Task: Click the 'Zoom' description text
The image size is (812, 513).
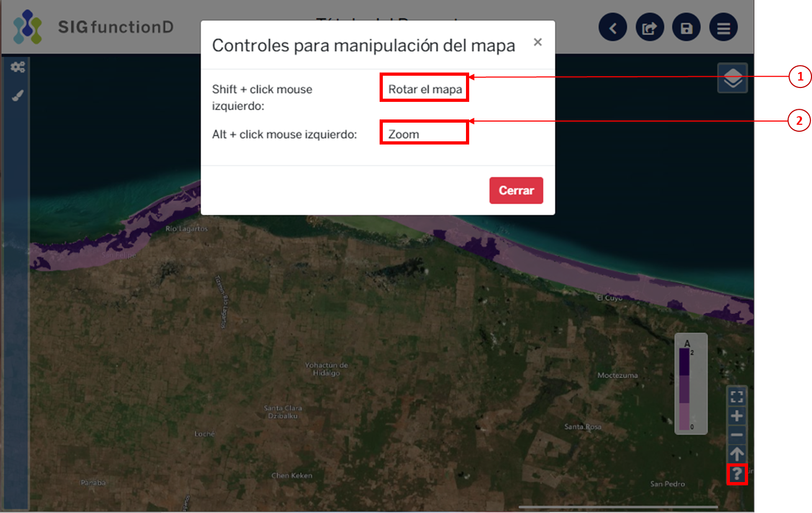Action: (404, 134)
